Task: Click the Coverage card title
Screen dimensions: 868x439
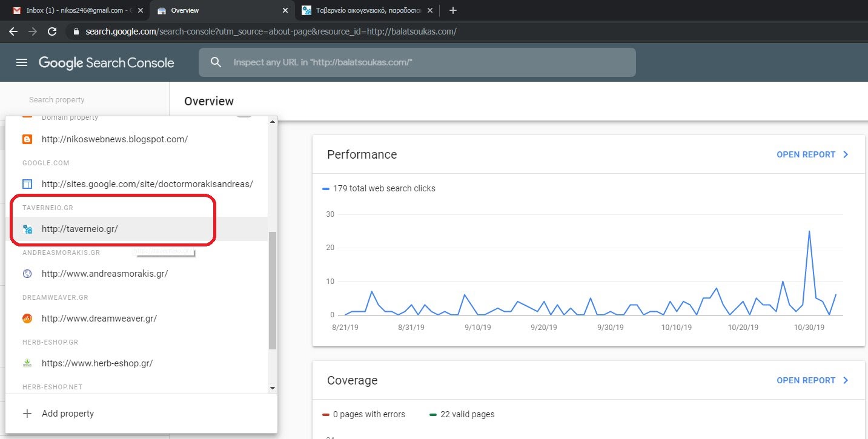Action: [352, 380]
